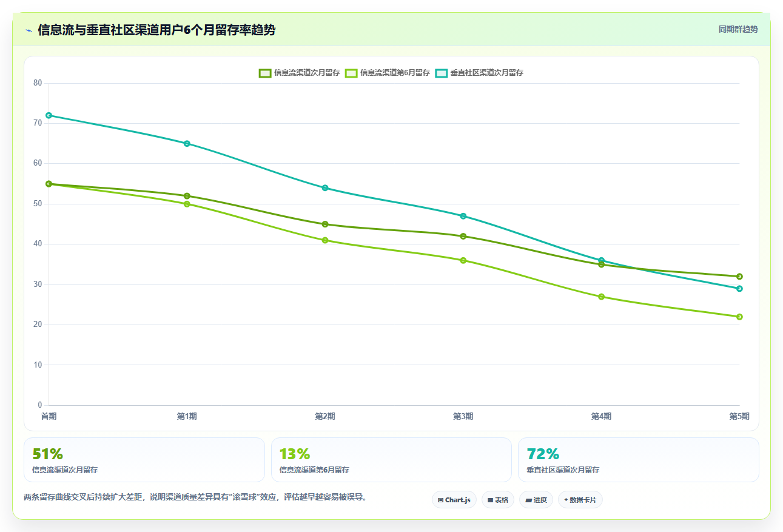Click x-axis label 第5期
The image size is (783, 532).
pos(739,416)
